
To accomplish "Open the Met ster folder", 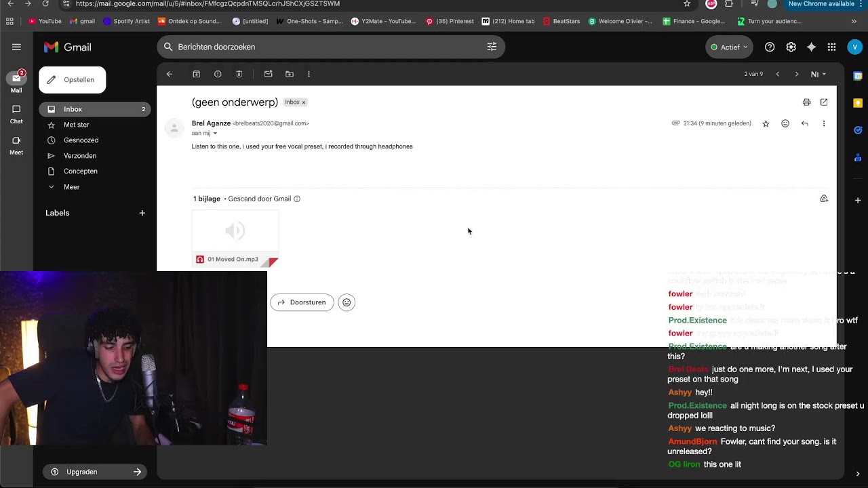I will [x=95, y=125].
